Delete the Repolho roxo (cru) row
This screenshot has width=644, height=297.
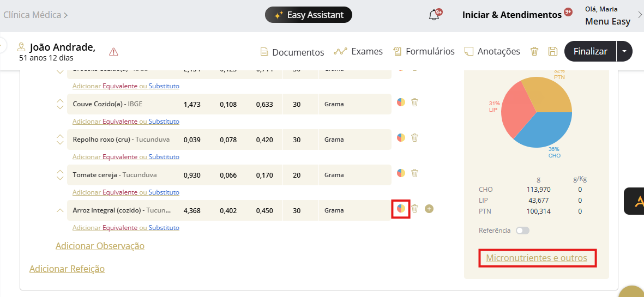[414, 138]
